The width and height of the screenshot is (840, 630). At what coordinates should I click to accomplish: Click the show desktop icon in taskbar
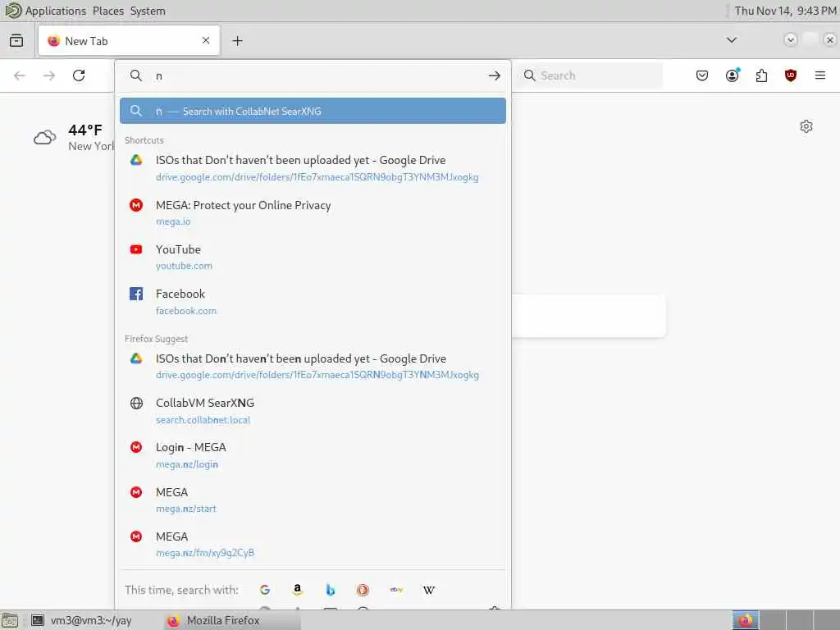[10, 620]
